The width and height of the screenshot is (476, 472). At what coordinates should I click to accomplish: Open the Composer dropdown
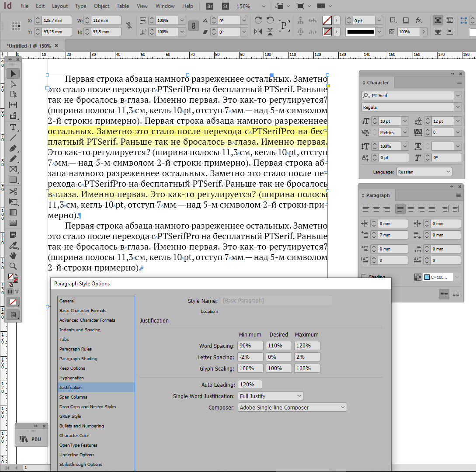point(292,407)
